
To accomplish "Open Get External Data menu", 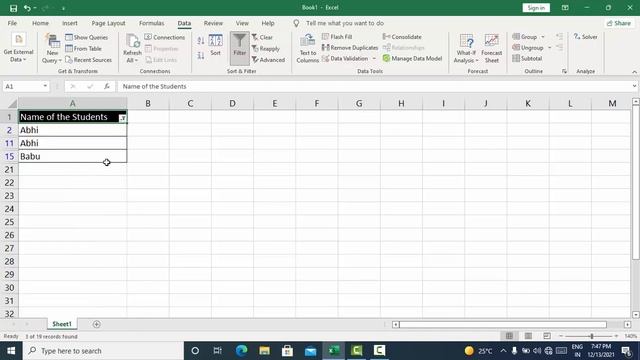I will pyautogui.click(x=18, y=48).
